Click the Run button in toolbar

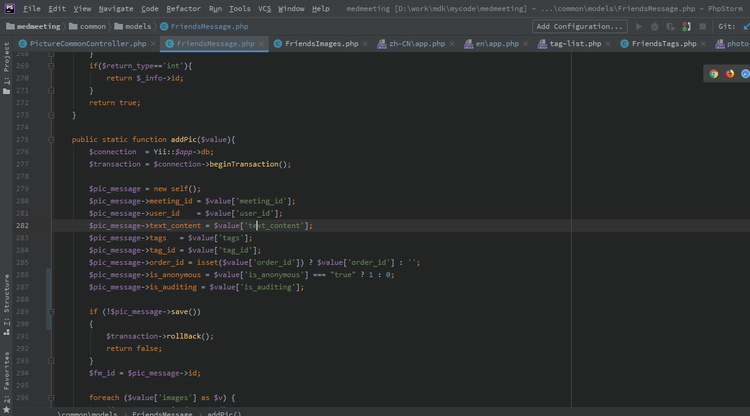640,26
